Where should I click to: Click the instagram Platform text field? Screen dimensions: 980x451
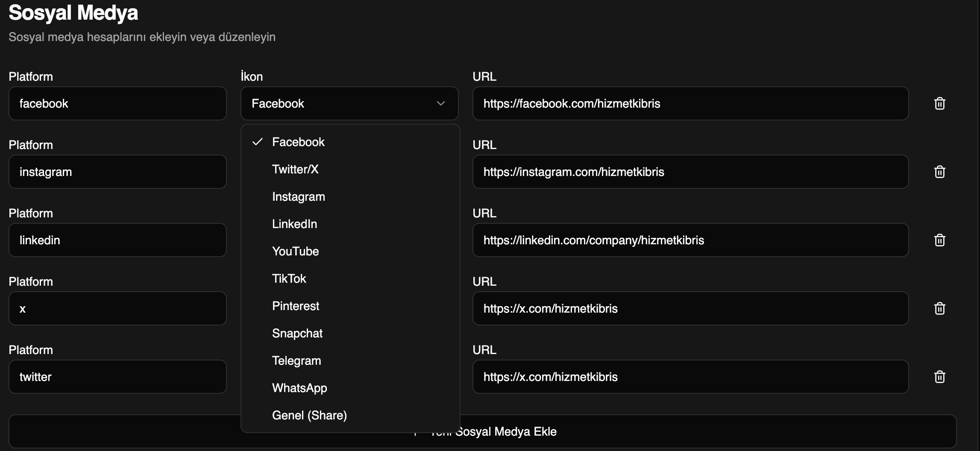(x=117, y=172)
